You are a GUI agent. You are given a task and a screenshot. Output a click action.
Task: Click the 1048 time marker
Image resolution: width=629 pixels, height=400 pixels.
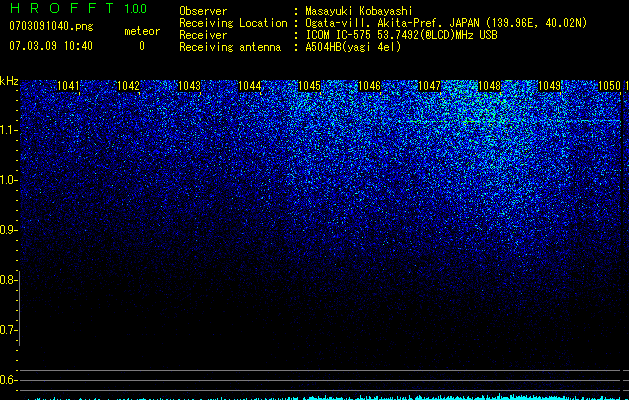coord(490,86)
